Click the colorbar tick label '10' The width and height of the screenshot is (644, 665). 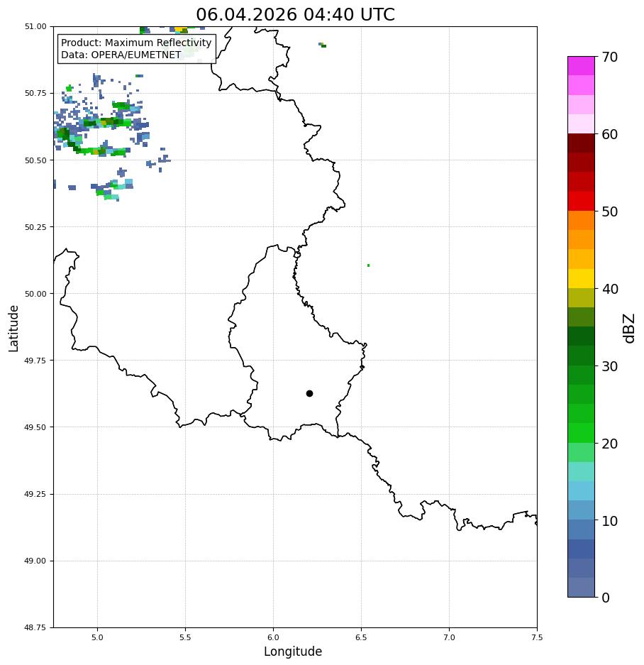tap(610, 521)
